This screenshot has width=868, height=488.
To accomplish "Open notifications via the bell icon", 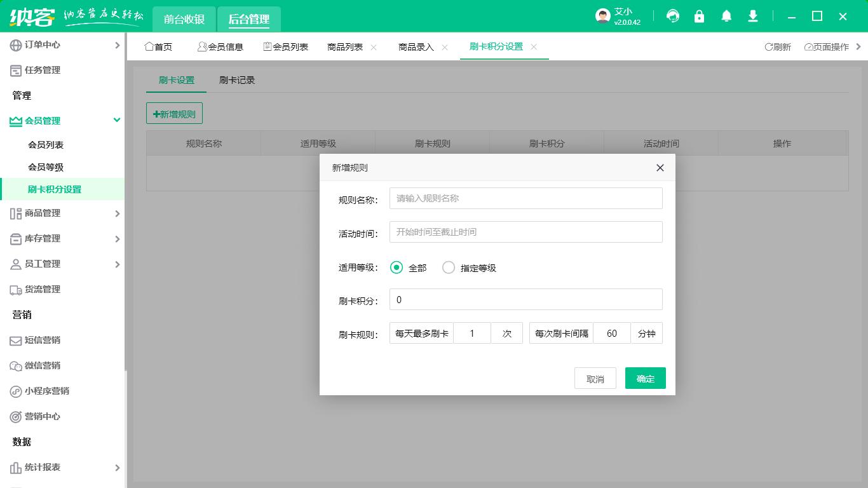I will [x=726, y=17].
